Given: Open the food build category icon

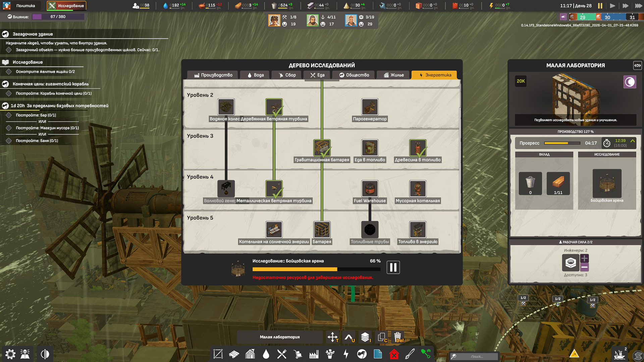Looking at the screenshot, I should tap(282, 354).
